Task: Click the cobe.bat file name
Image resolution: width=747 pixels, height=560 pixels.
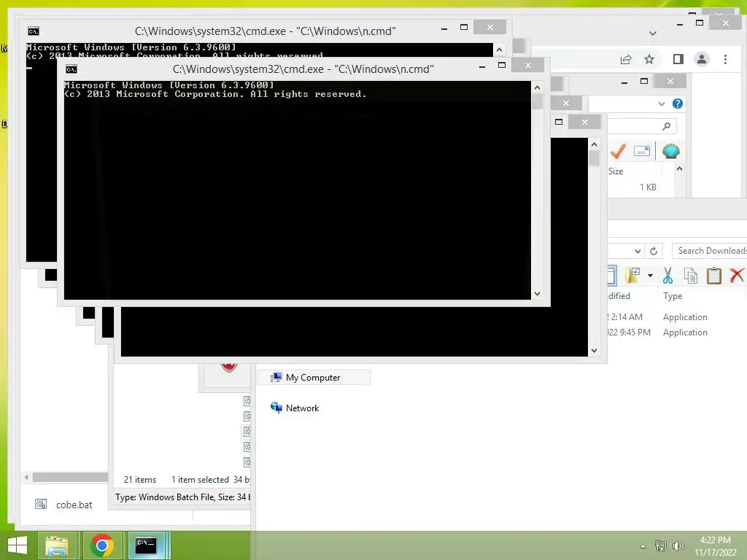Action: 74,505
